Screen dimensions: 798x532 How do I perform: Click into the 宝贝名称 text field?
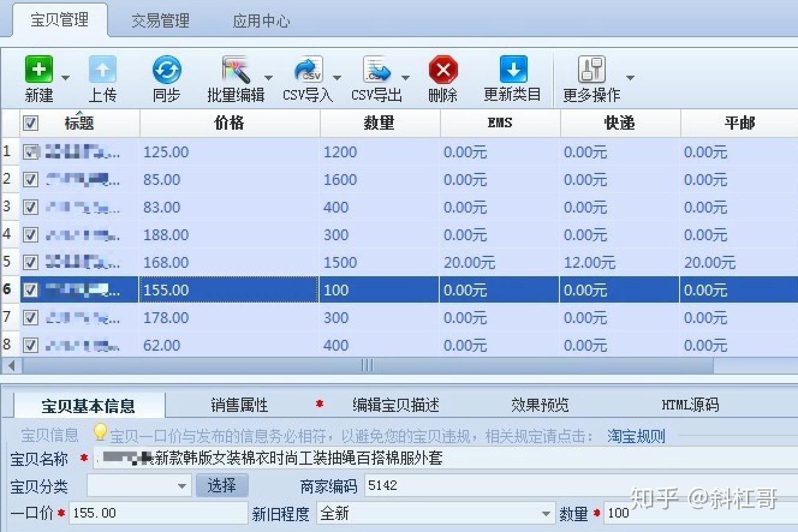(446, 459)
